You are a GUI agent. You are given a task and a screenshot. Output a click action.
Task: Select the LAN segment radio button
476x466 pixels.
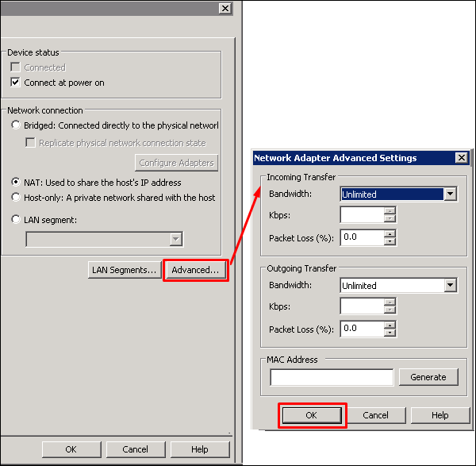click(16, 220)
